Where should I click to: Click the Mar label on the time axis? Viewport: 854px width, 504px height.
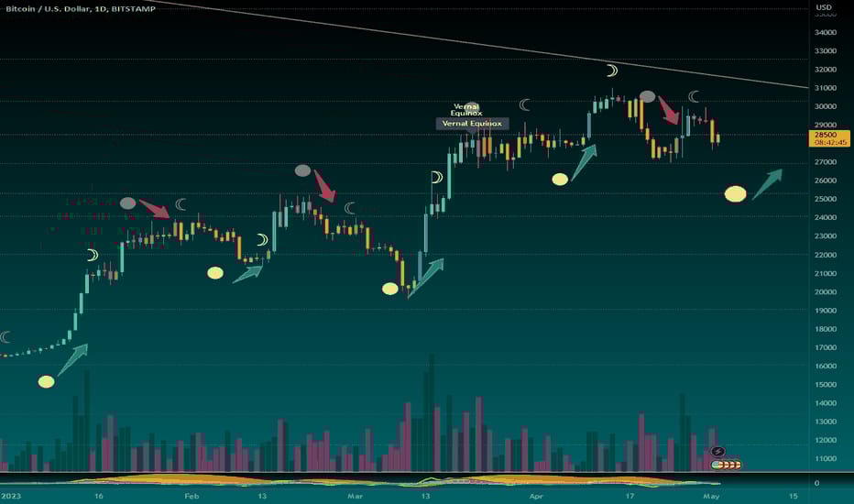355,496
